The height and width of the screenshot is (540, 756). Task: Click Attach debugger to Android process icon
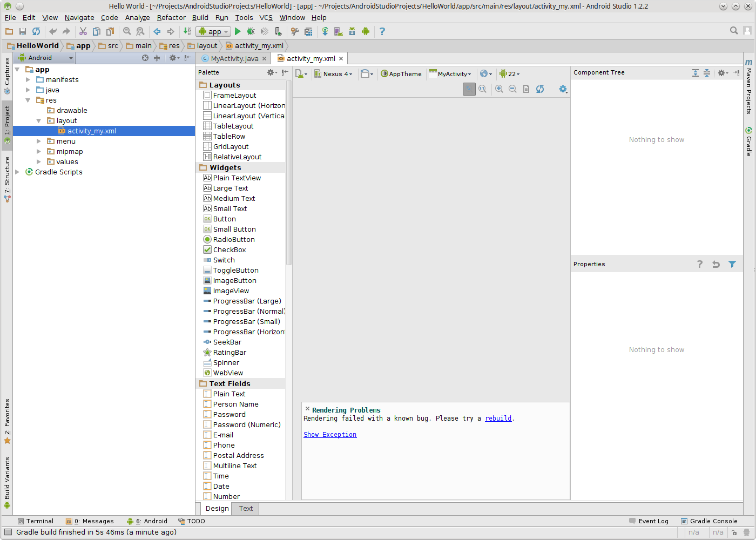(x=278, y=31)
